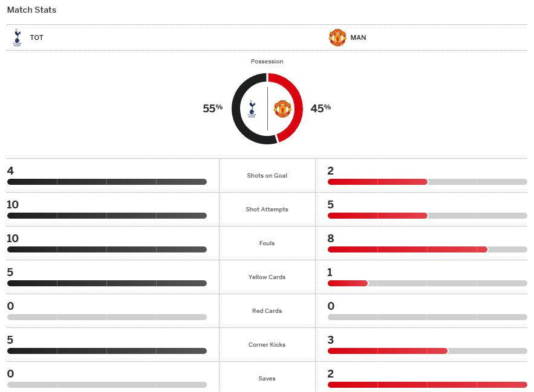Click the Tottenham logo inside the possession donut
Screen dimensions: 534x392
coord(252,109)
